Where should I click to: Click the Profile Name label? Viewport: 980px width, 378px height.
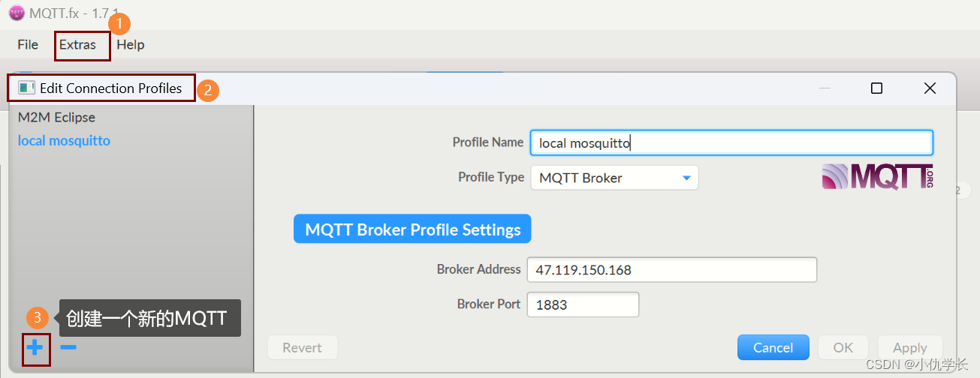click(x=488, y=142)
